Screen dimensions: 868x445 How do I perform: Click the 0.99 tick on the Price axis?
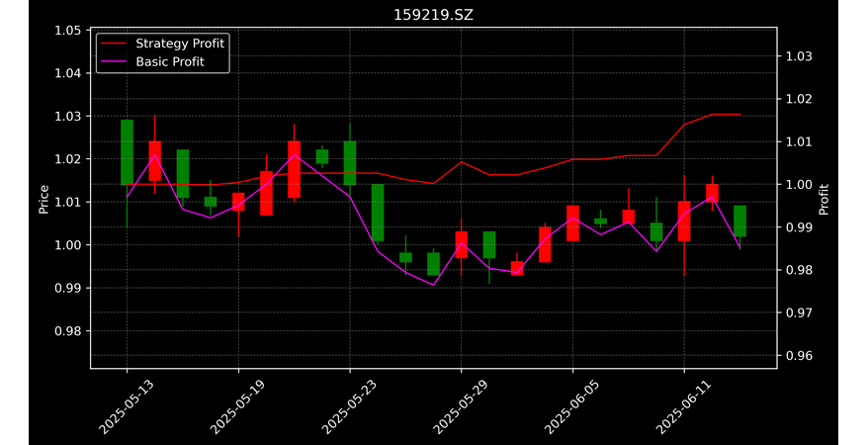coord(67,288)
